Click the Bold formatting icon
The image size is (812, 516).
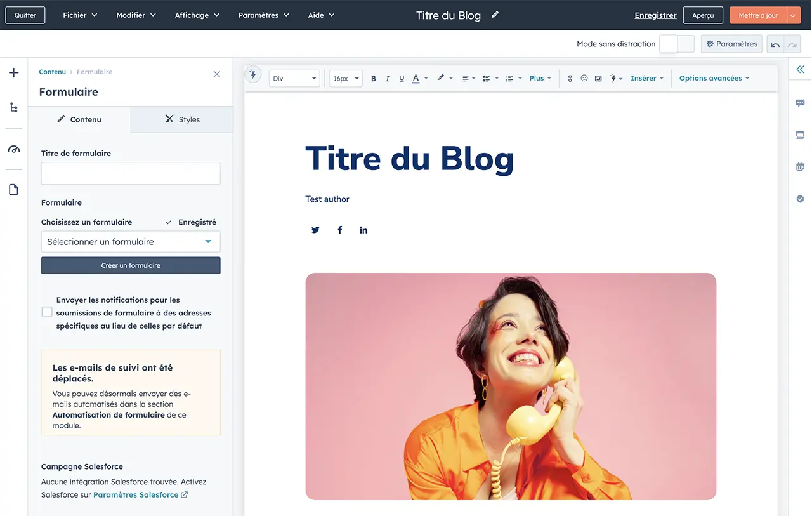374,79
